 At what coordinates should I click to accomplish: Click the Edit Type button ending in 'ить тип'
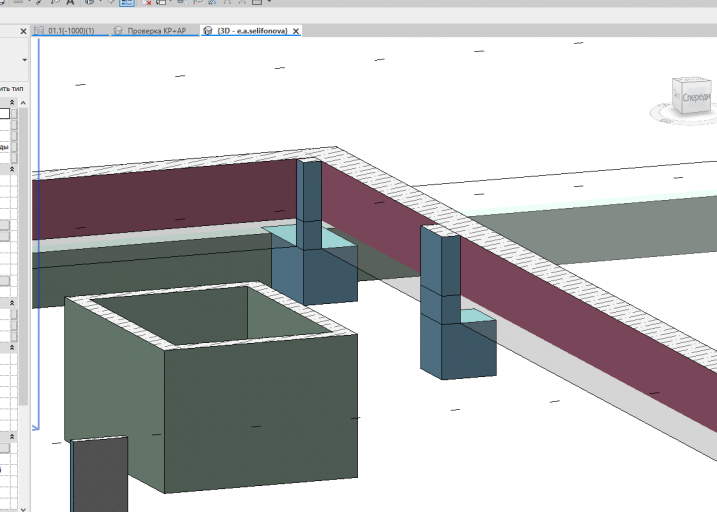pyautogui.click(x=11, y=89)
